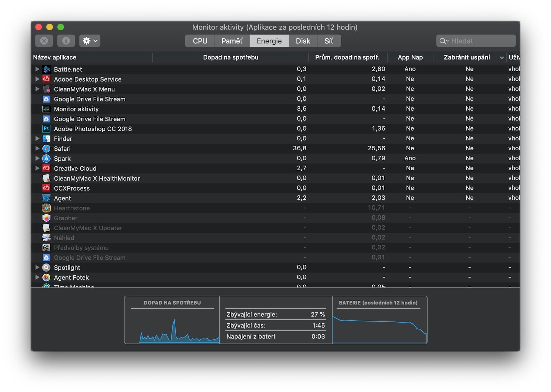The image size is (551, 392).
Task: Expand the Agent Fotek row
Action: click(x=37, y=277)
